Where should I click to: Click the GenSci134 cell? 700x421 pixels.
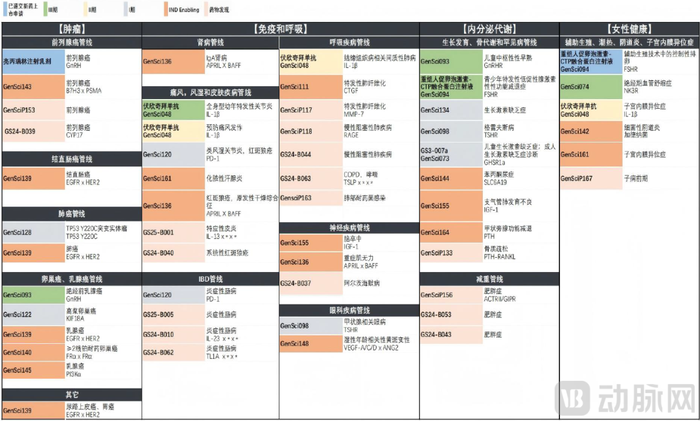pos(451,110)
